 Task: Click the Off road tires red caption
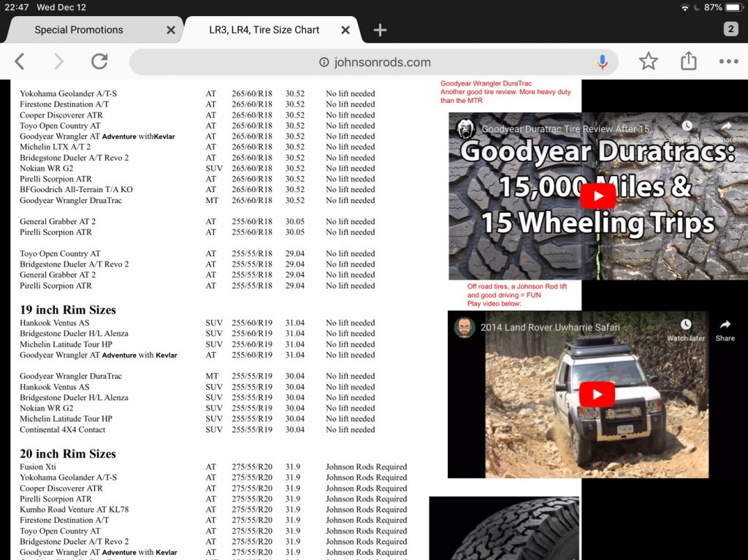tap(517, 295)
